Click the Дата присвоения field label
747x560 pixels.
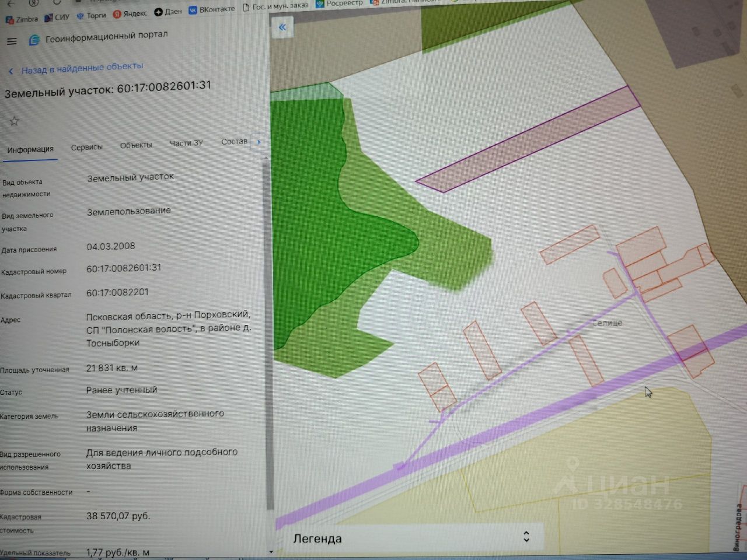[x=29, y=250]
